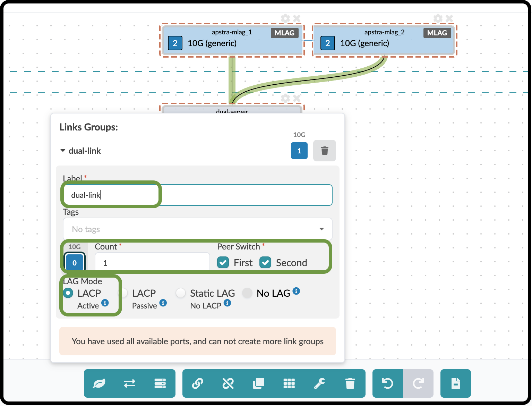Click the wrench toolbar icon

click(x=320, y=383)
